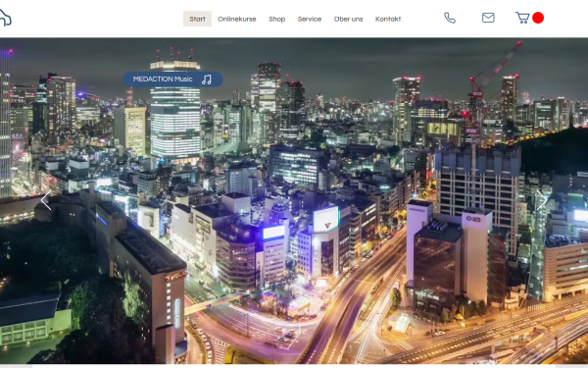
Task: Go to Onlinekurse page
Action: [237, 20]
